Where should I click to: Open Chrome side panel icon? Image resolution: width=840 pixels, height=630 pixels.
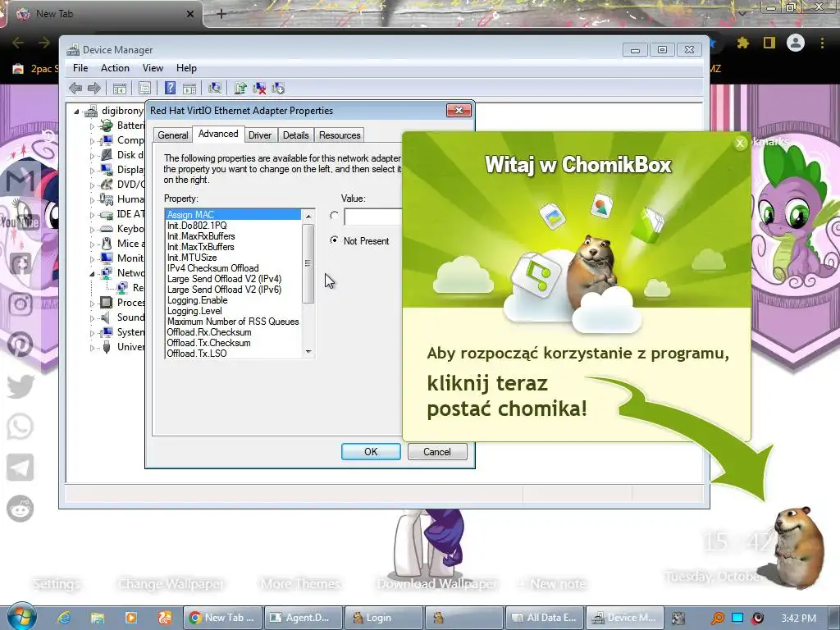[769, 43]
